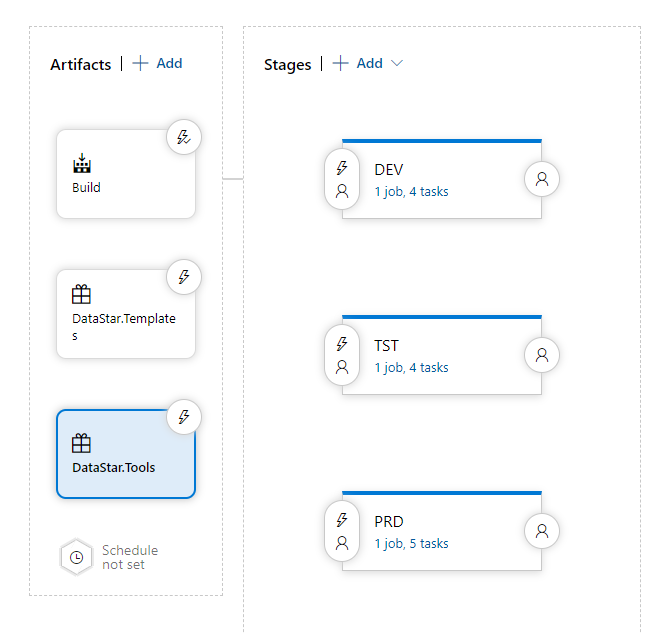Open TST stage '1 job, 4 tasks' link
The width and height of the screenshot is (672, 634).
[411, 367]
